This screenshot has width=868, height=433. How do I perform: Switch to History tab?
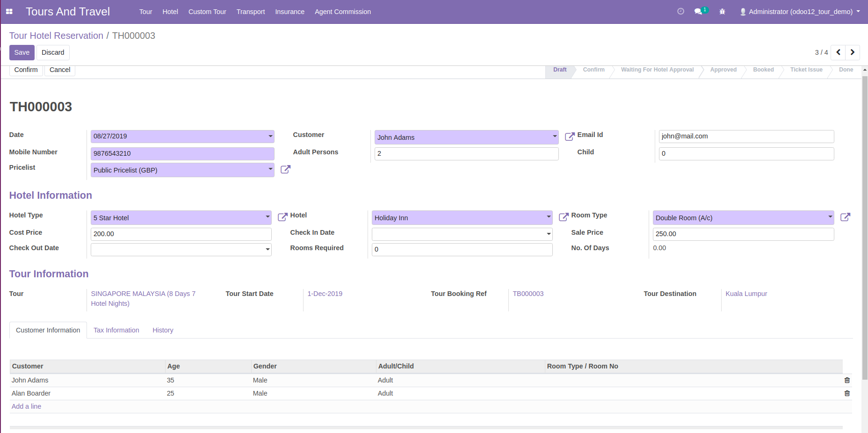coord(163,330)
